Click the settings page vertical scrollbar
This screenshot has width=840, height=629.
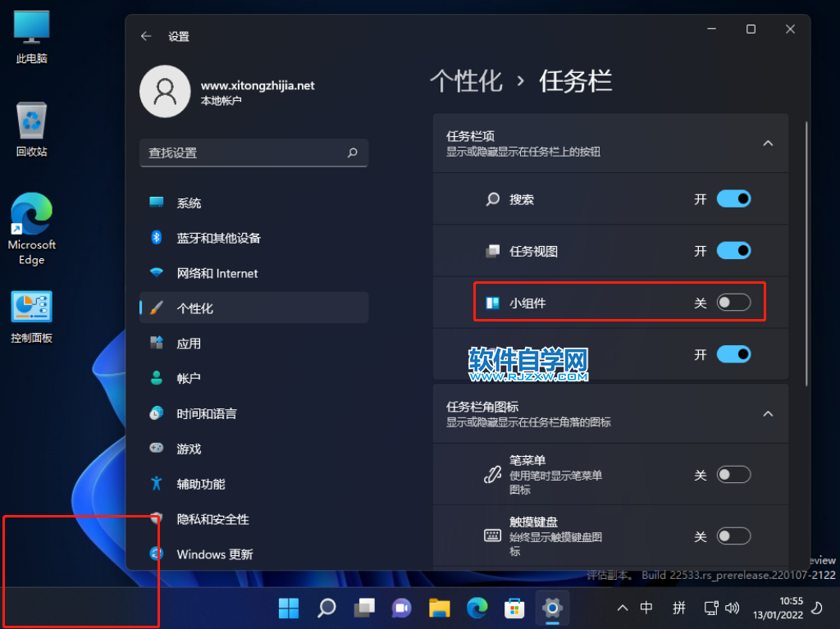pos(806,253)
